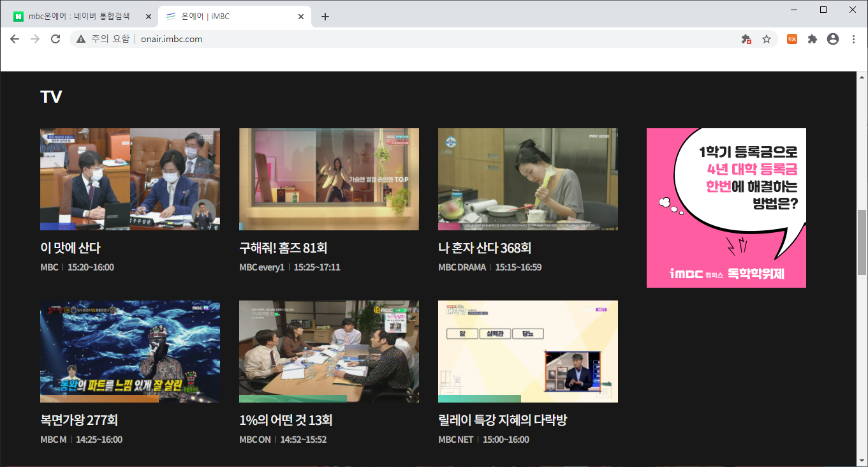
Task: Open the 이 맛에 산다 video thumbnail
Action: pyautogui.click(x=130, y=179)
